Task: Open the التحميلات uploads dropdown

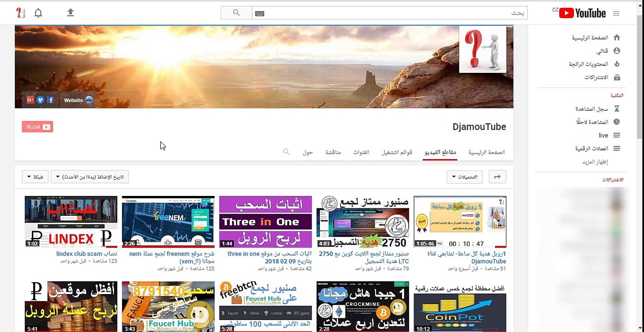Action: pos(464,177)
